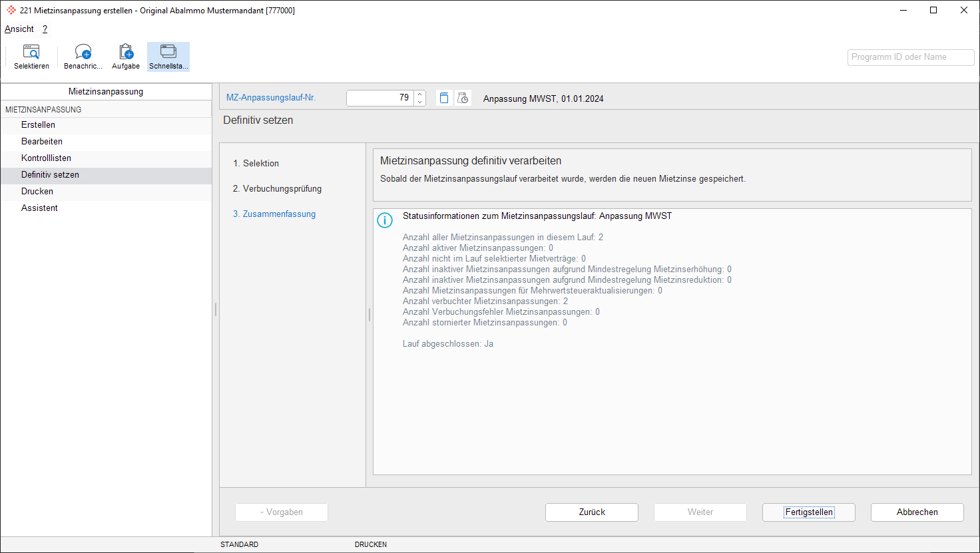This screenshot has height=553, width=980.
Task: Open Drucken in the sidebar
Action: pyautogui.click(x=106, y=192)
